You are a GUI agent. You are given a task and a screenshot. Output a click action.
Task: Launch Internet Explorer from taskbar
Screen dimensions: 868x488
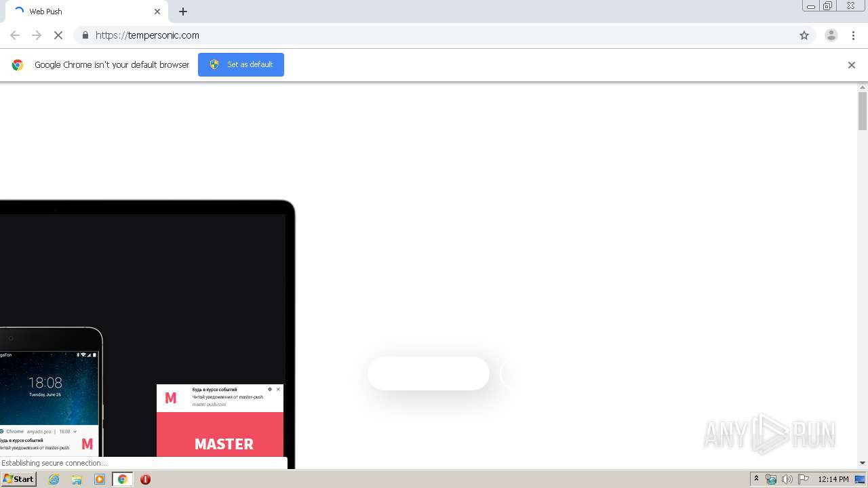click(x=54, y=479)
